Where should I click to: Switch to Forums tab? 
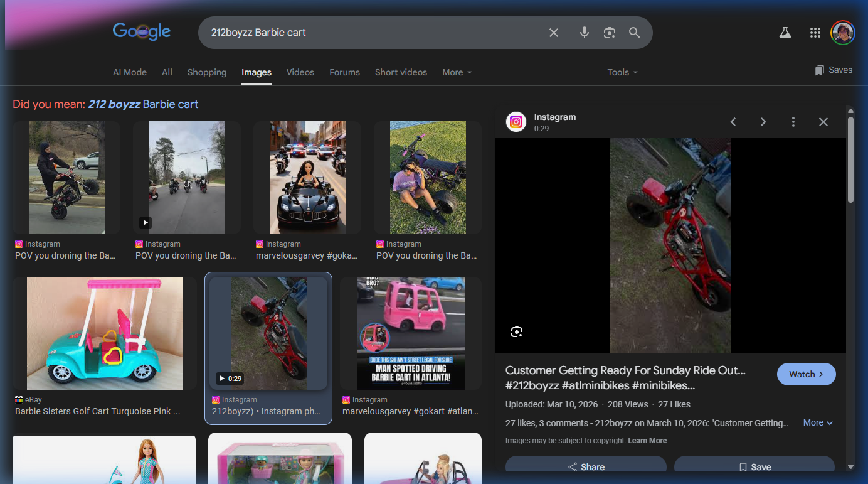pyautogui.click(x=344, y=72)
